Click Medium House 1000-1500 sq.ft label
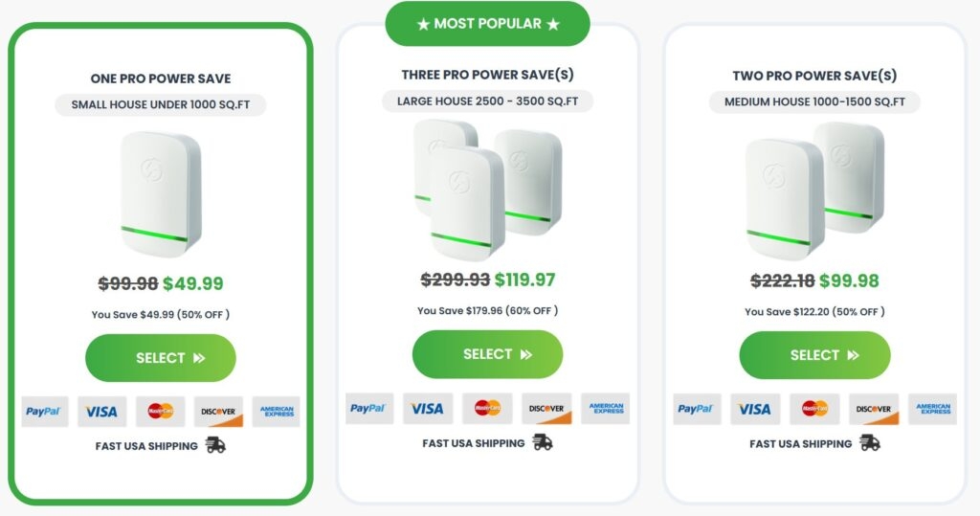Image resolution: width=980 pixels, height=516 pixels. point(814,102)
